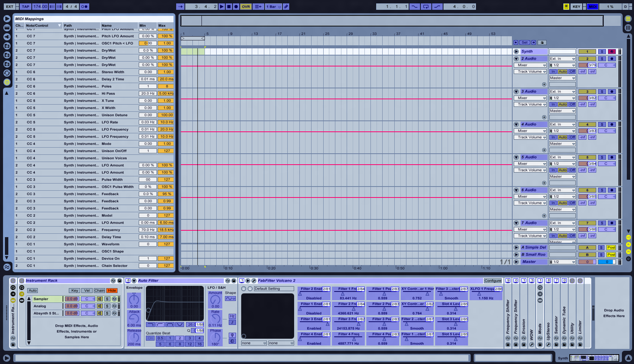Image resolution: width=634 pixels, height=364 pixels.
Task: Click the Configure button on FabFilter Volcano 2
Action: (x=493, y=281)
